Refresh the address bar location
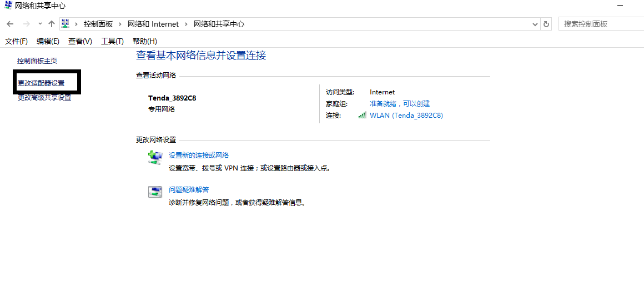Image resolution: width=644 pixels, height=301 pixels. click(x=546, y=24)
